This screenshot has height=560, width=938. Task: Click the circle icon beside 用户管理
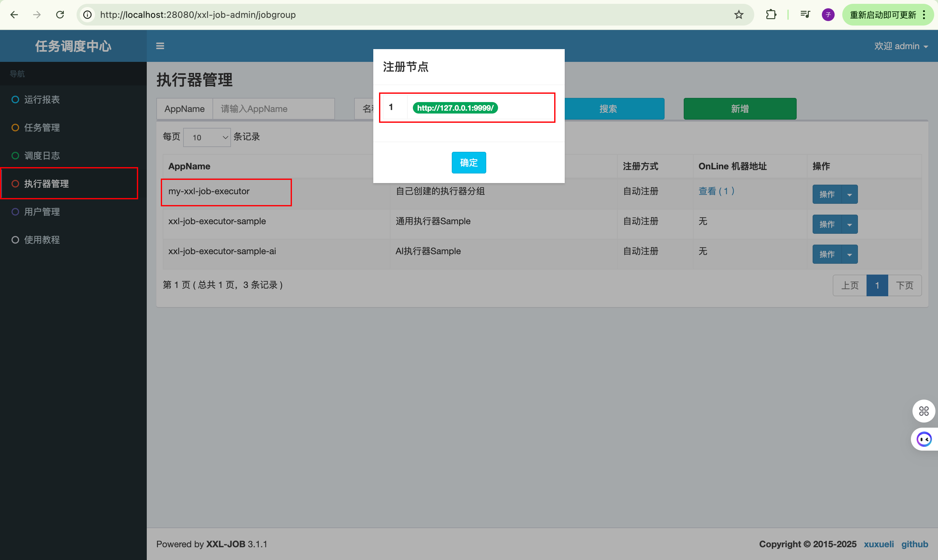coord(15,212)
